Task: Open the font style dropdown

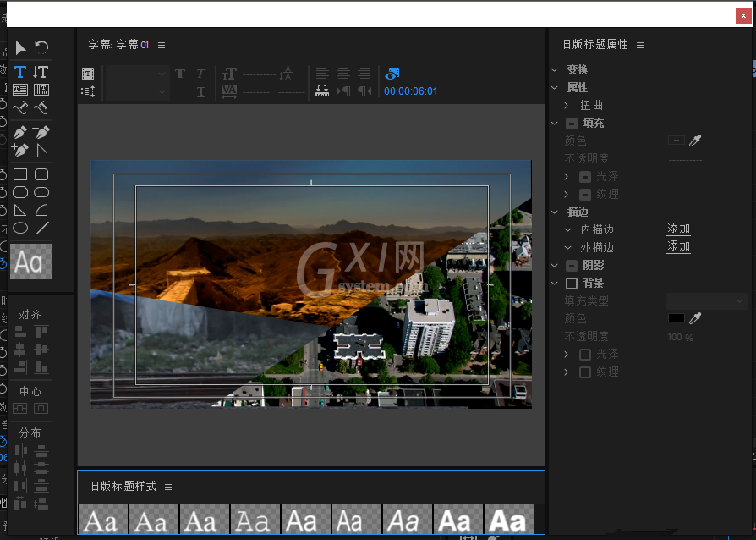Action: click(x=137, y=91)
